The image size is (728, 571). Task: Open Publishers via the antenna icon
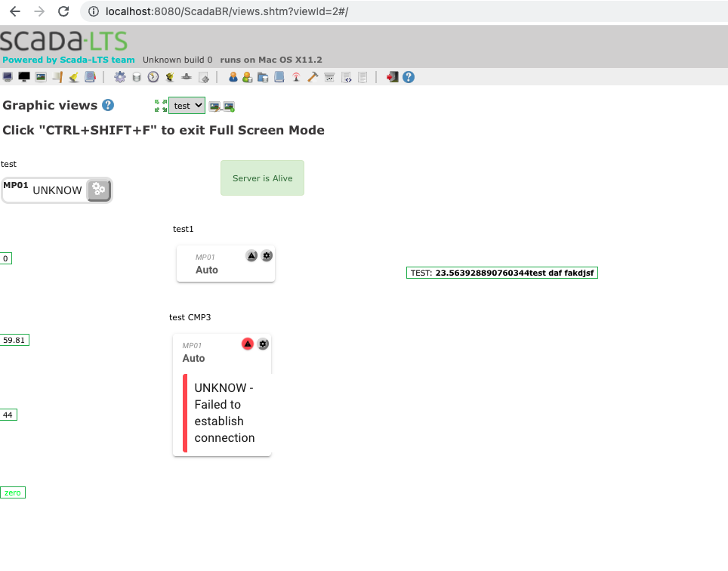click(x=295, y=76)
